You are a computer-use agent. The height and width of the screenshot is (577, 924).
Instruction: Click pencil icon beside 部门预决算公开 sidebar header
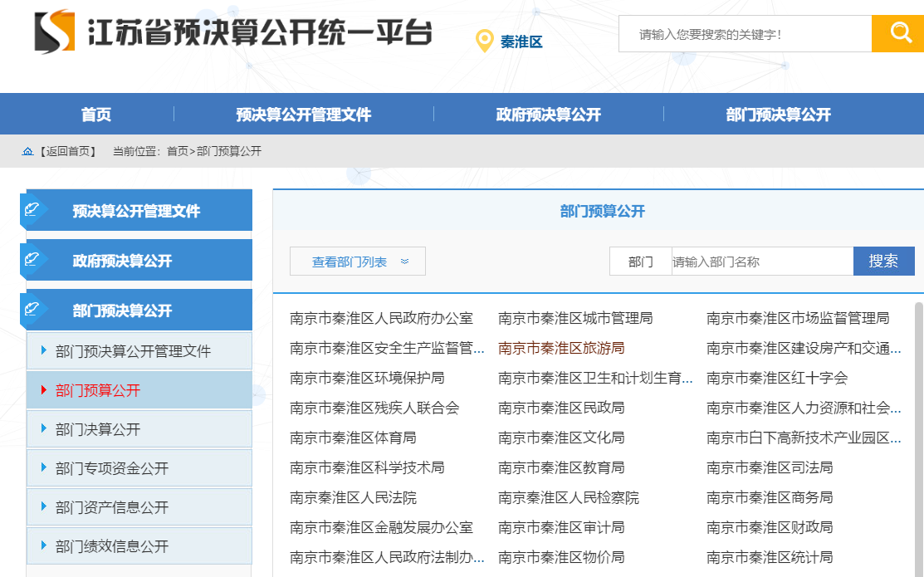33,310
